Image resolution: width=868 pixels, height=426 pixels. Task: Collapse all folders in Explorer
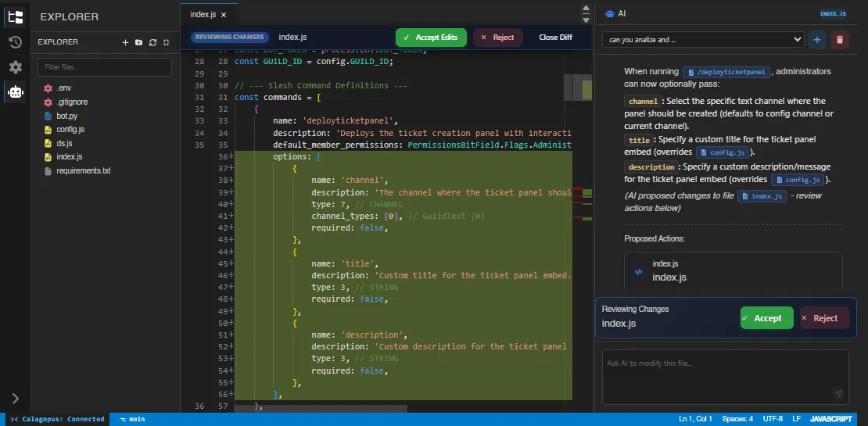pyautogui.click(x=166, y=42)
